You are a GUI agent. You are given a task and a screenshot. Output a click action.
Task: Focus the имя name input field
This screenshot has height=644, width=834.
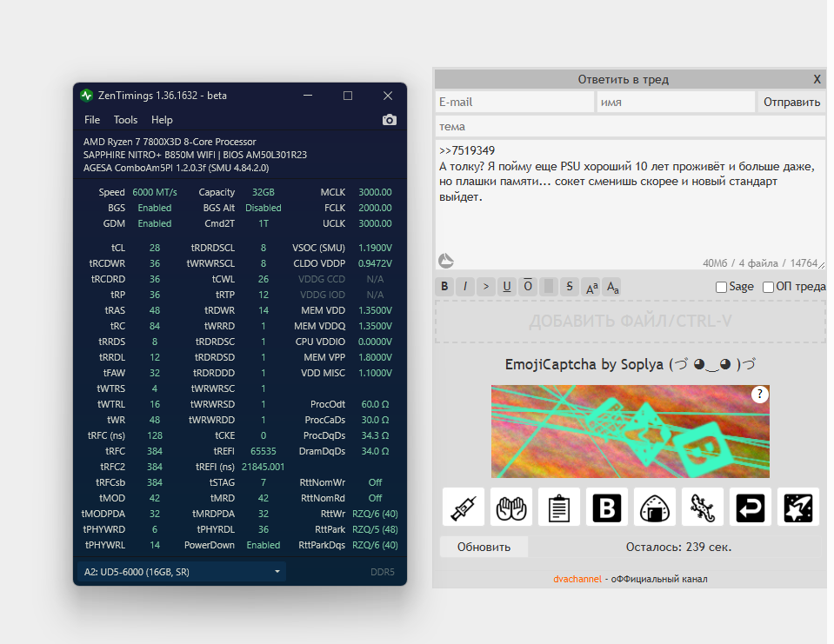click(676, 102)
